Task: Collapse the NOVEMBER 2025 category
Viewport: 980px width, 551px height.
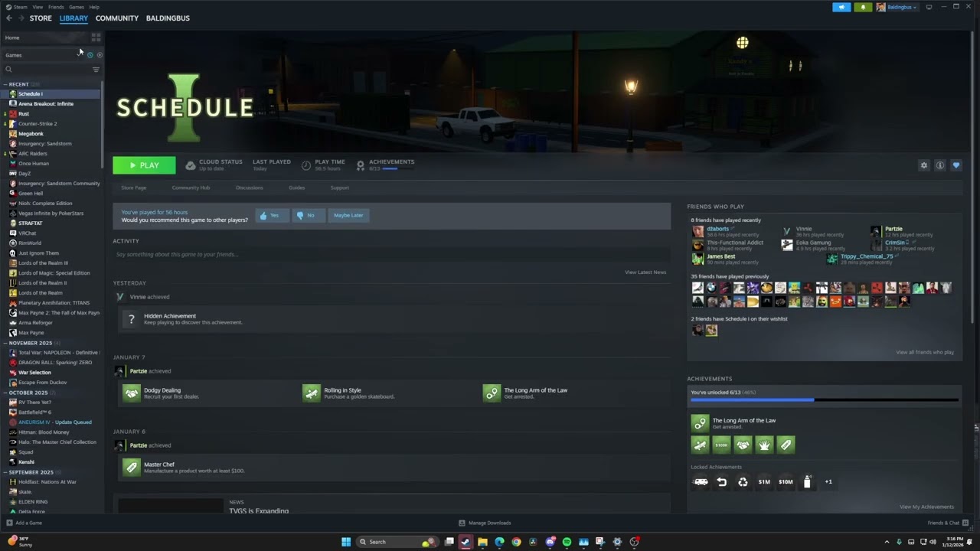Action: (x=5, y=343)
